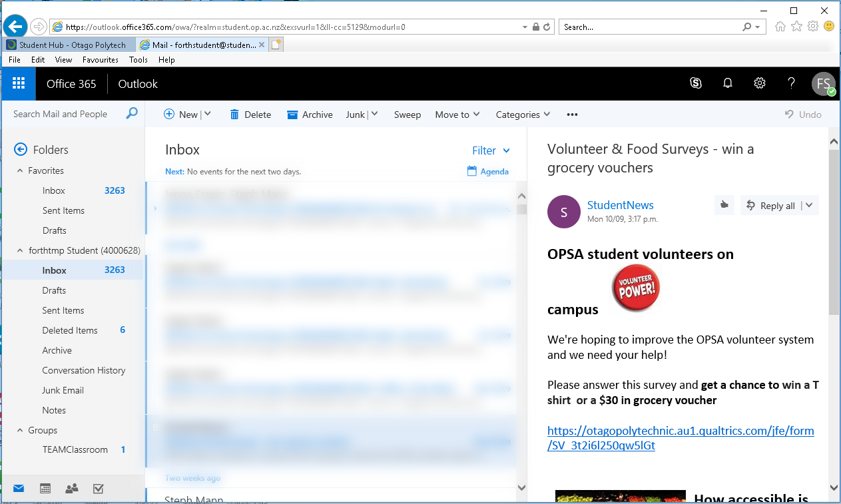Viewport: 841px width, 504px height.
Task: Open the notifications bell
Action: pyautogui.click(x=728, y=83)
